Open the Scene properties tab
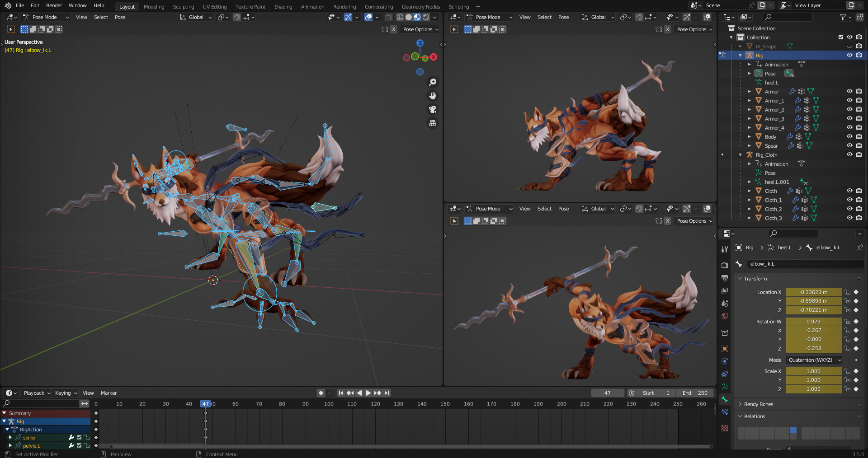 [725, 303]
